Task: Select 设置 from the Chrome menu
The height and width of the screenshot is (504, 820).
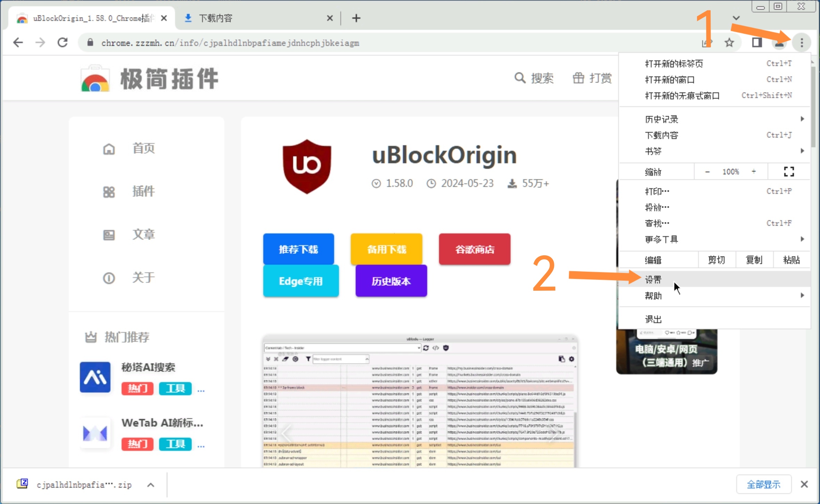Action: point(654,280)
